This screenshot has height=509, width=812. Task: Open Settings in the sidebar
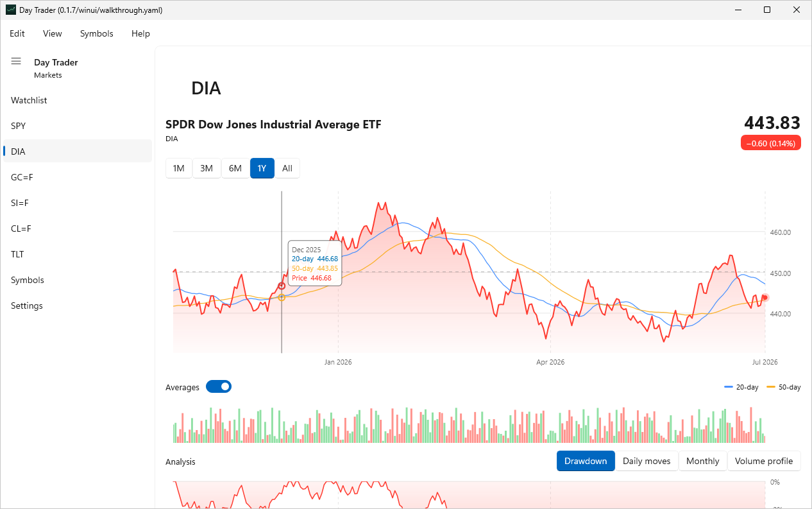click(78, 306)
